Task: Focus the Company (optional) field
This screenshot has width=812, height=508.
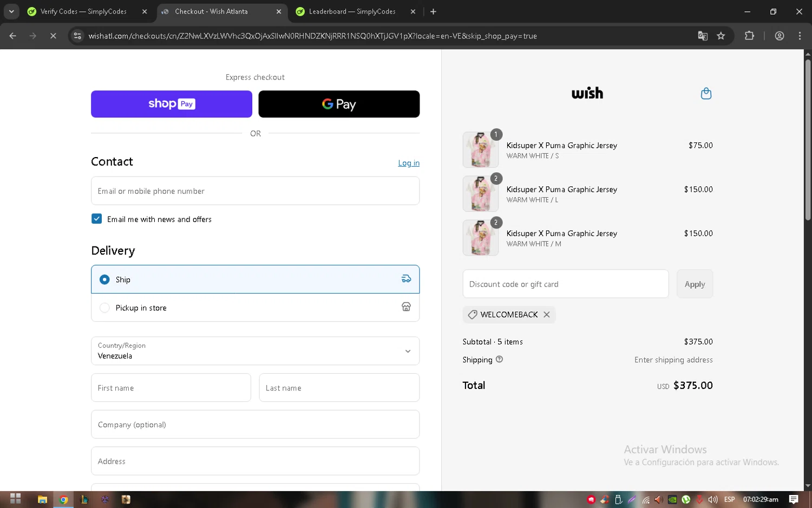Action: click(x=255, y=425)
